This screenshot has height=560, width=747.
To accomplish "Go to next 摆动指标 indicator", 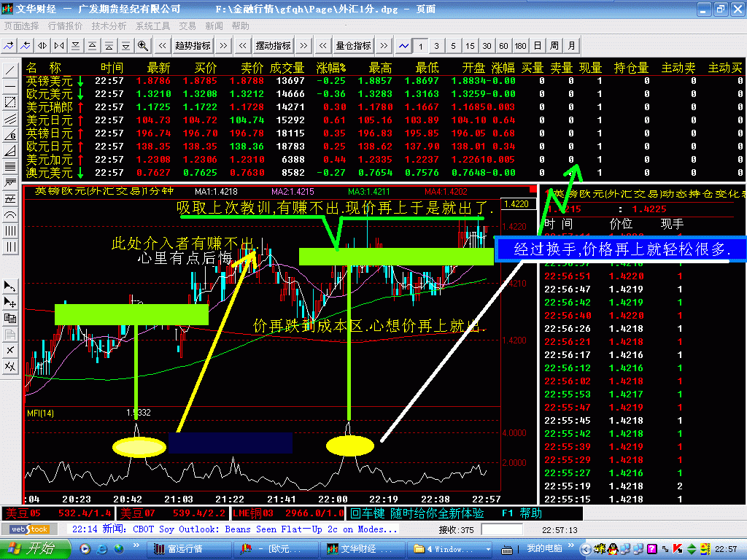I will (303, 46).
